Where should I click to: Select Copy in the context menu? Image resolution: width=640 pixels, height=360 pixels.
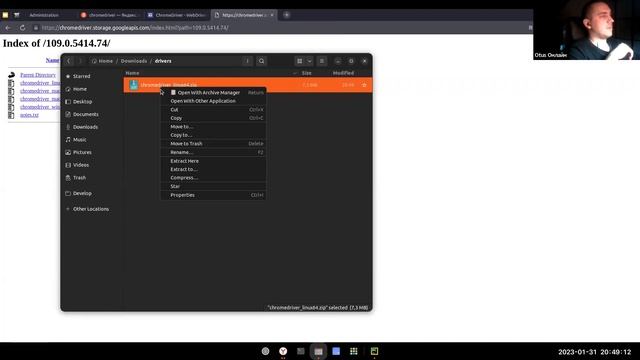(213, 118)
